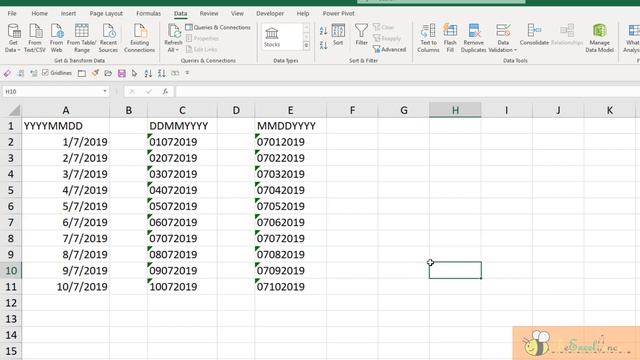Click Sort Ascending in quick access toolbar

(x=148, y=73)
